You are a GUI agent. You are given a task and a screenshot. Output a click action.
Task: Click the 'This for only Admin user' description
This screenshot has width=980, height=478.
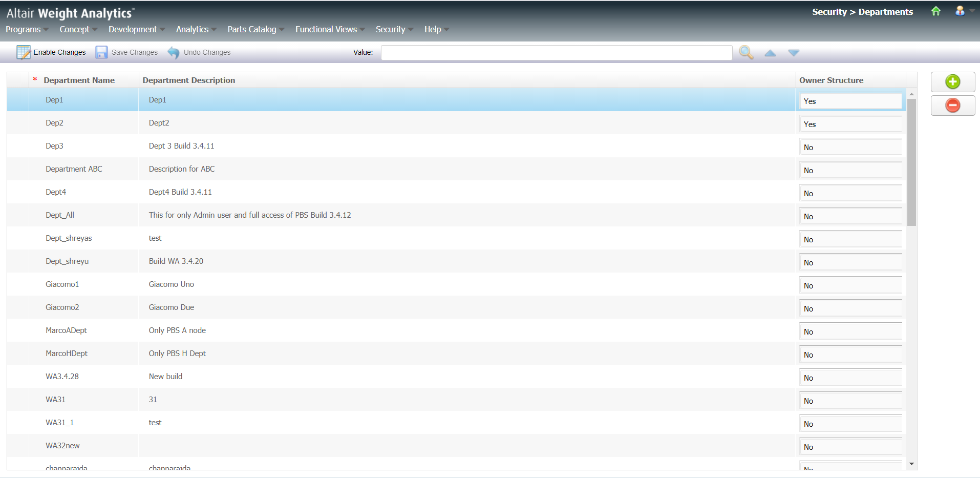point(250,215)
